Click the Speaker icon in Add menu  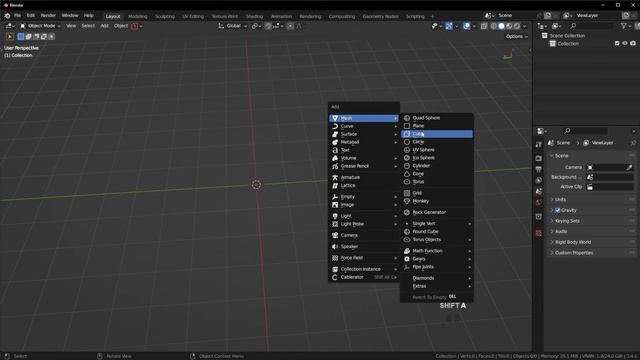335,247
